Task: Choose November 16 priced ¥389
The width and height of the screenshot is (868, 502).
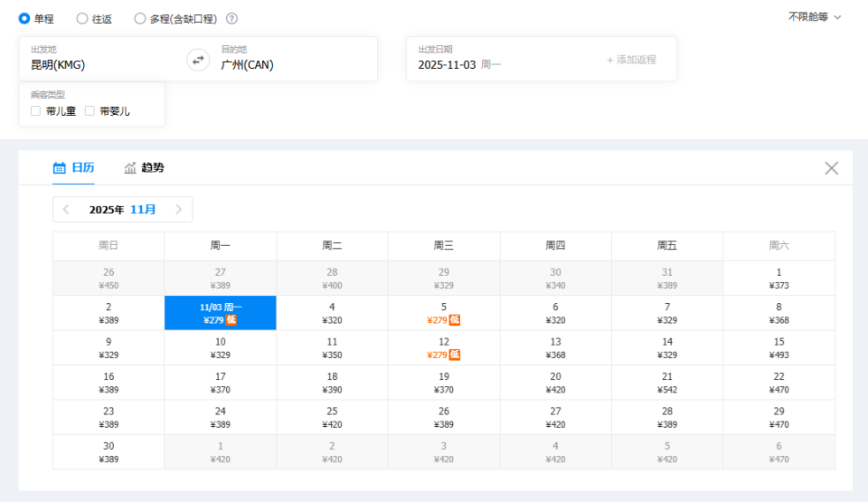Action: [108, 383]
